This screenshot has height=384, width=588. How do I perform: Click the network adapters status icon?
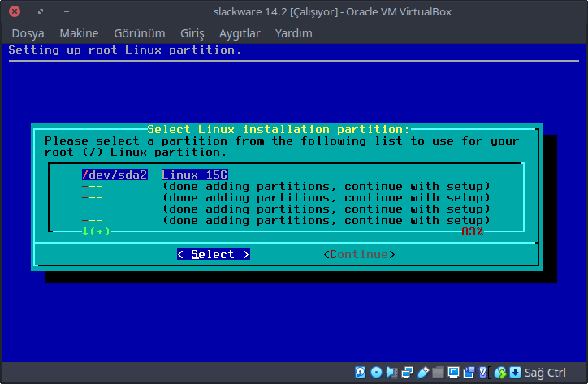tap(407, 373)
